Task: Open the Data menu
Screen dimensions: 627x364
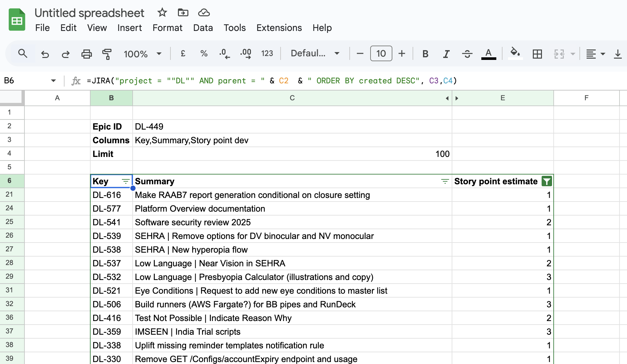Action: [203, 28]
